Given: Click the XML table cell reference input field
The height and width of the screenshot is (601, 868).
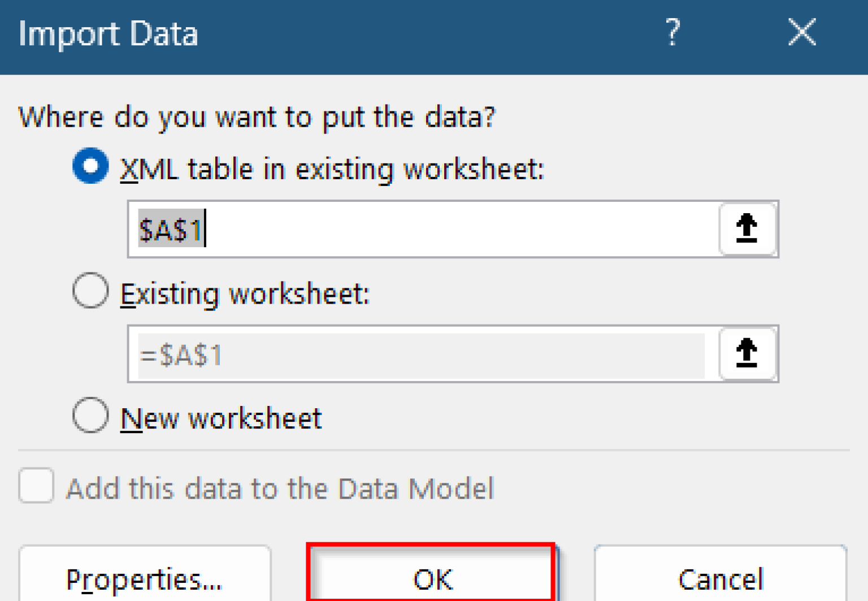Looking at the screenshot, I should coord(452,230).
